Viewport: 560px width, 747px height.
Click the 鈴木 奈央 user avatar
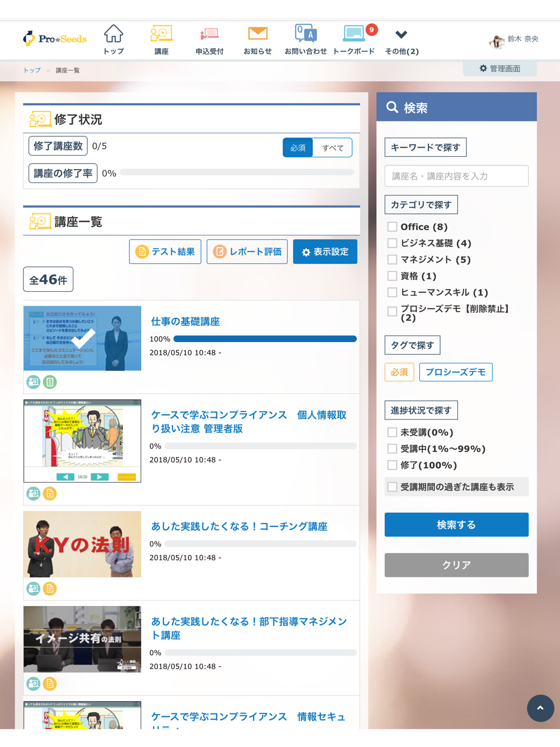[496, 41]
